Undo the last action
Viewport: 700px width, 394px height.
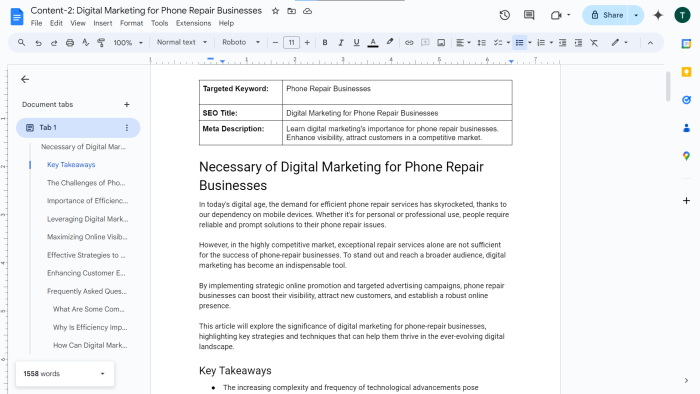point(38,43)
